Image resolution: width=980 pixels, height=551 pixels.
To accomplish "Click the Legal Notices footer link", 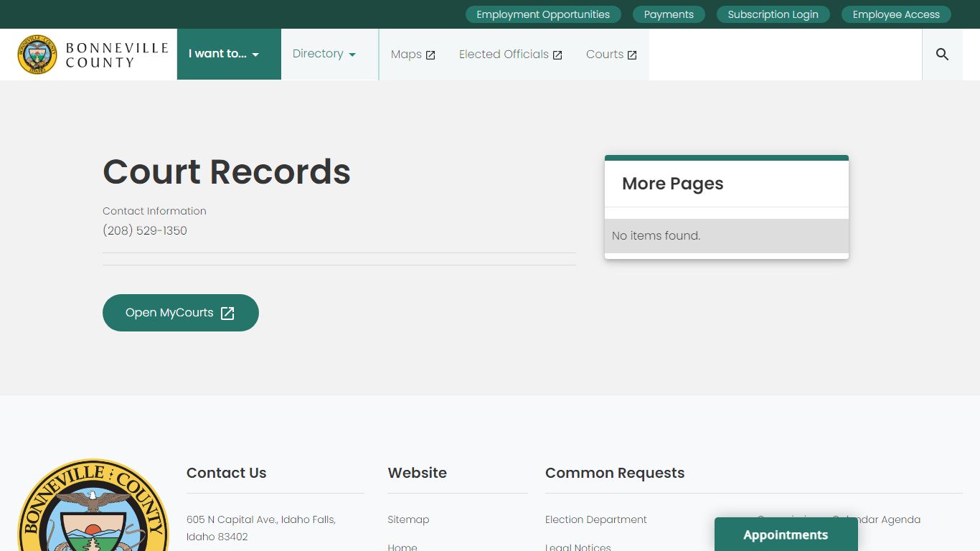I will 578,547.
